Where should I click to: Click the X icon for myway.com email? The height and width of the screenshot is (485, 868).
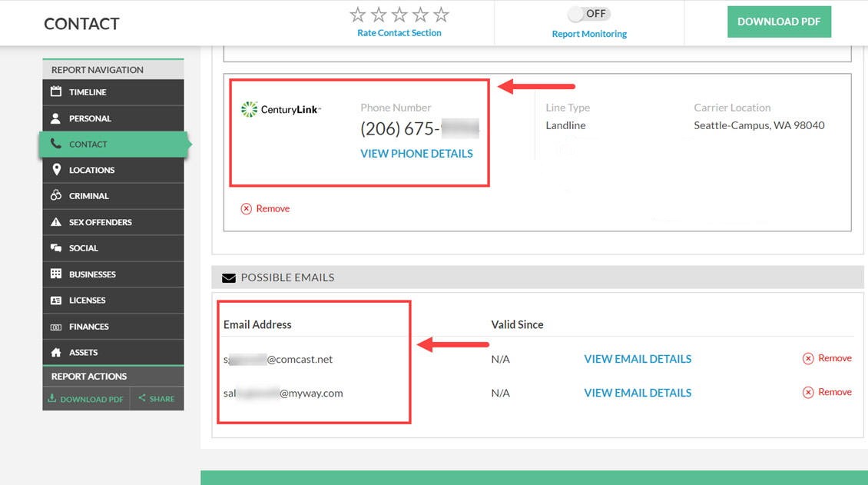808,392
